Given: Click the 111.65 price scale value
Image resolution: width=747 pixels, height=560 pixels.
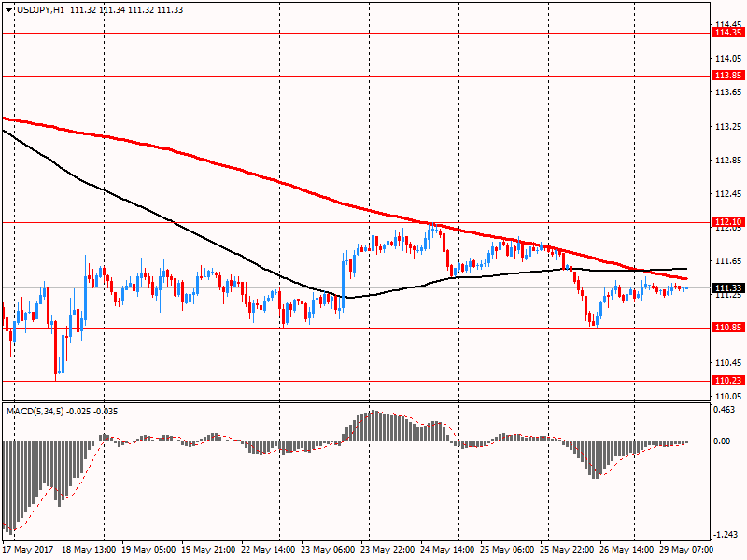Looking at the screenshot, I should coord(728,261).
